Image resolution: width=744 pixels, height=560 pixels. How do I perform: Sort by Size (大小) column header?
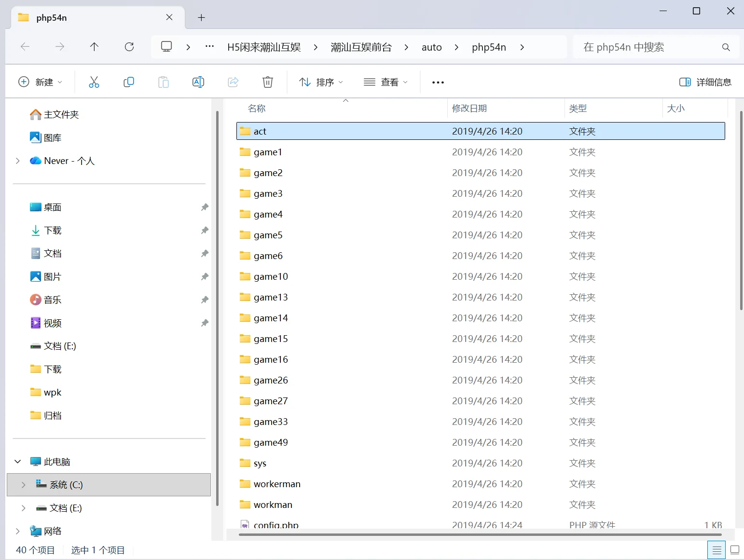pyautogui.click(x=675, y=109)
